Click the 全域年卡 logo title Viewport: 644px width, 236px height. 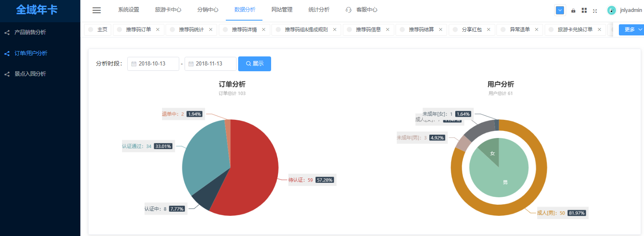[37, 10]
